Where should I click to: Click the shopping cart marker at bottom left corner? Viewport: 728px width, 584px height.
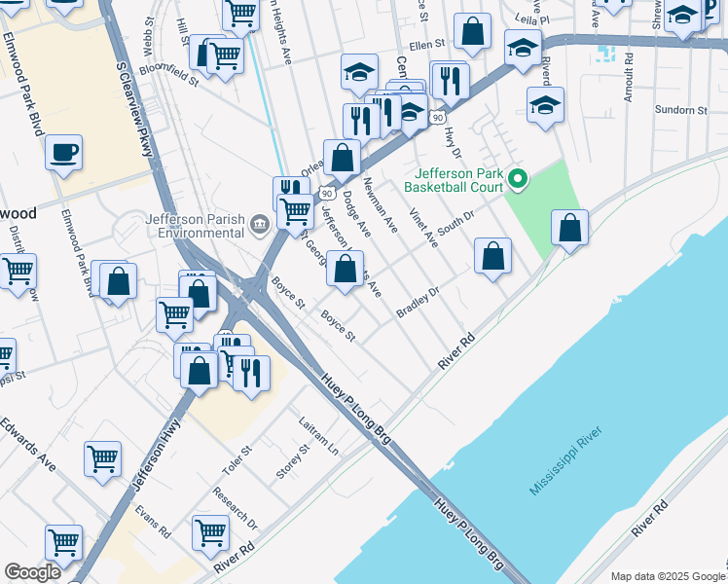(64, 545)
